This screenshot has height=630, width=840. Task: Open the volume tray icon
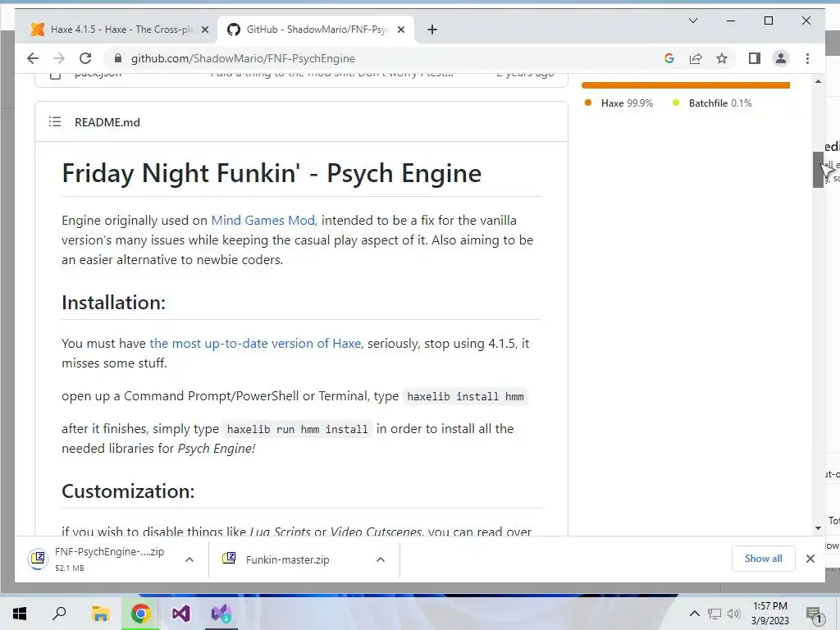[x=733, y=614]
